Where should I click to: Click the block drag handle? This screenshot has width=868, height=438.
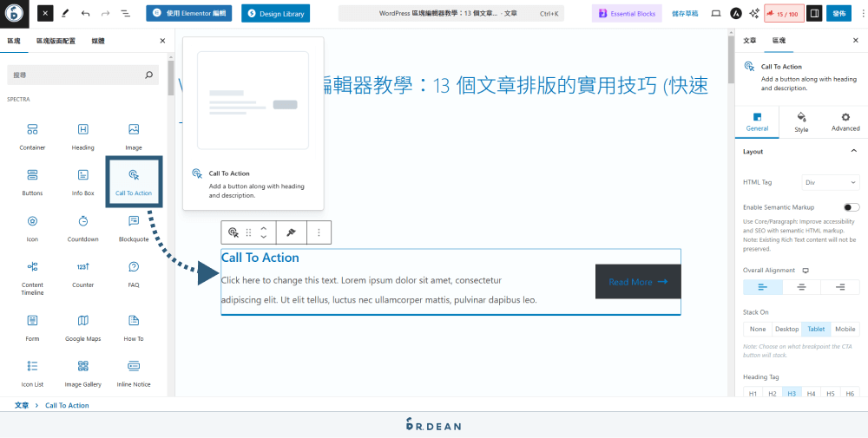pyautogui.click(x=248, y=232)
